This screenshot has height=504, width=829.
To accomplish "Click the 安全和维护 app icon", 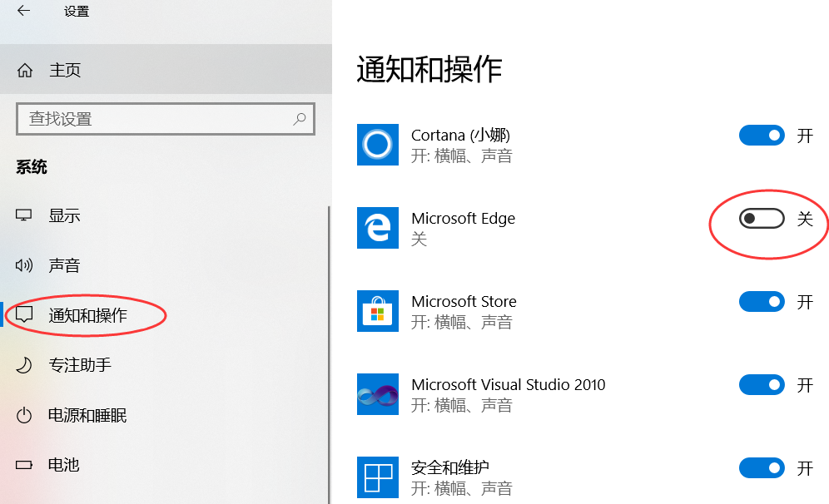I will pyautogui.click(x=378, y=477).
